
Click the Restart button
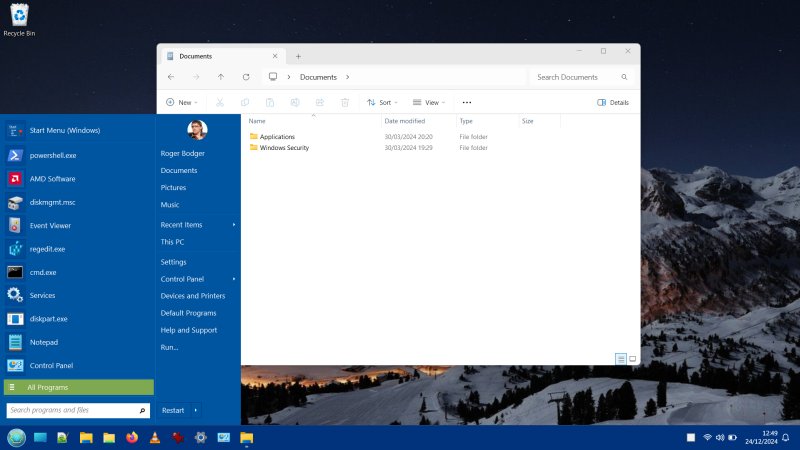pyautogui.click(x=173, y=410)
